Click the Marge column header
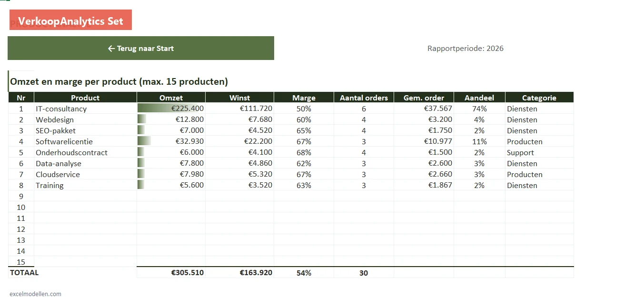This screenshot has height=308, width=644. 304,98
